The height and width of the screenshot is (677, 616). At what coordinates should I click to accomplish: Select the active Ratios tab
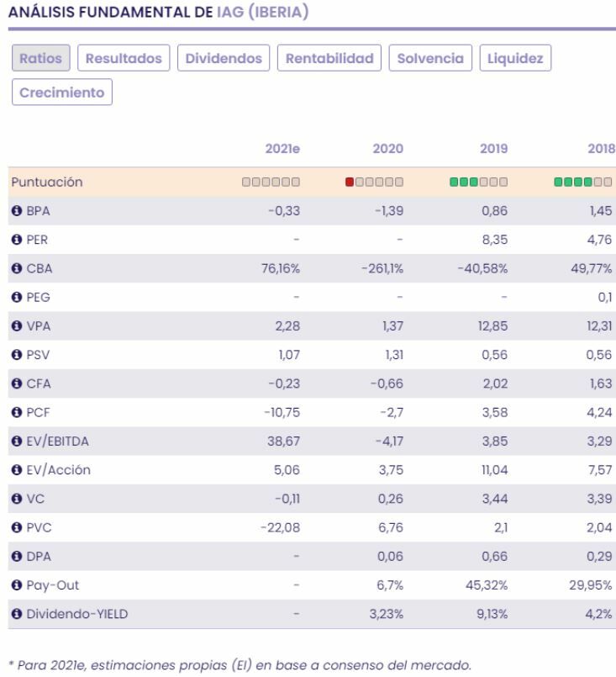(x=41, y=58)
